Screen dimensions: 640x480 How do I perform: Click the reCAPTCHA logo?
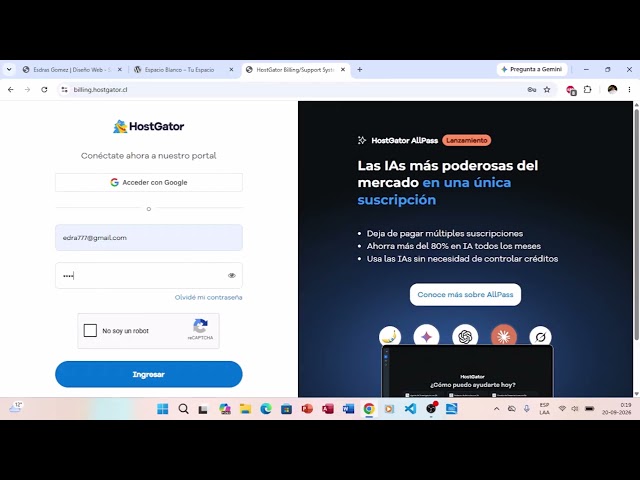pyautogui.click(x=200, y=326)
